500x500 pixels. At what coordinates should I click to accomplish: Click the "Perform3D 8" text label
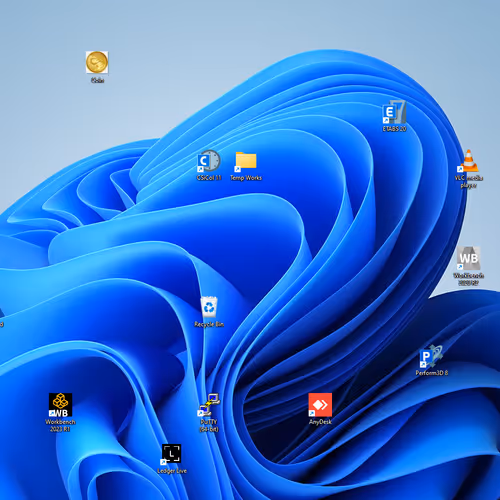click(432, 373)
